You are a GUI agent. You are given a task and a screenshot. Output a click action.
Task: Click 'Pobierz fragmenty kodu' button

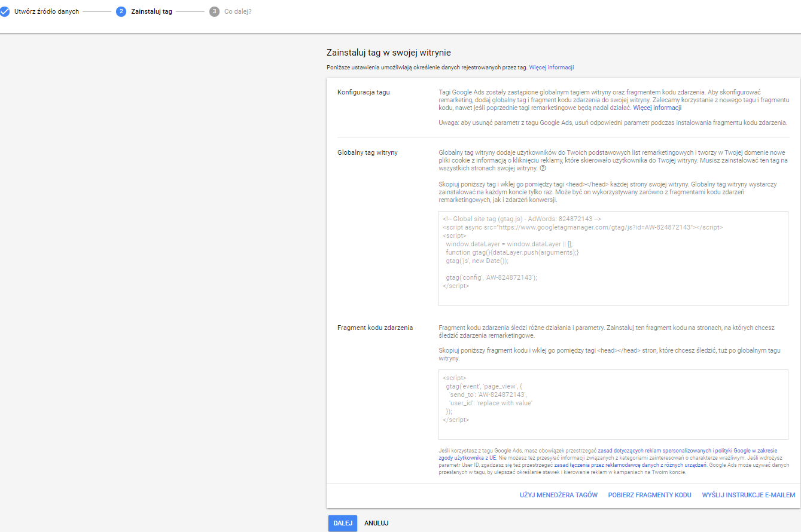(x=650, y=495)
